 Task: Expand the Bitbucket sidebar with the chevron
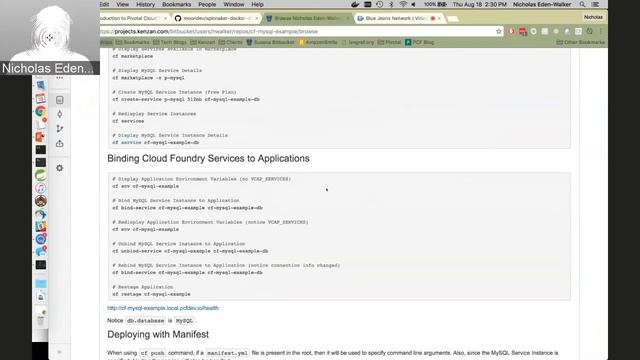tap(60, 351)
